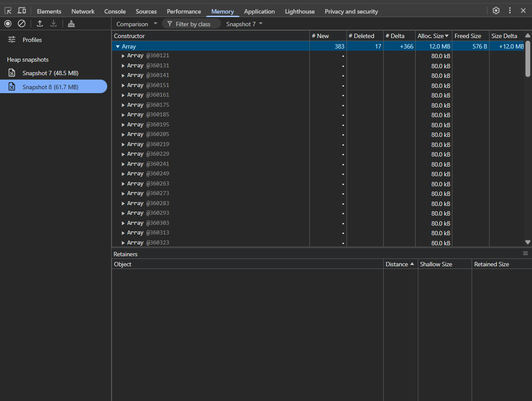532x401 pixels.
Task: Click the grid scrollbar up arrow
Action: (528, 36)
